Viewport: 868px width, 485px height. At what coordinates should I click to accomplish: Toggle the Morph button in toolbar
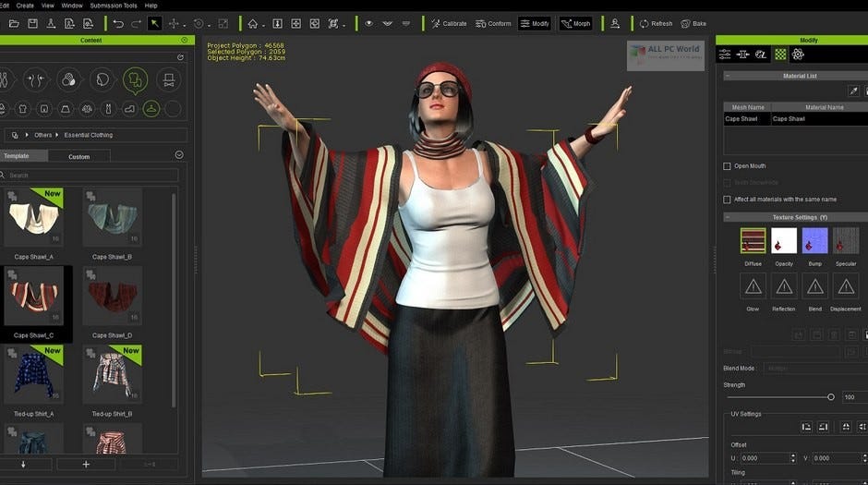tap(575, 24)
